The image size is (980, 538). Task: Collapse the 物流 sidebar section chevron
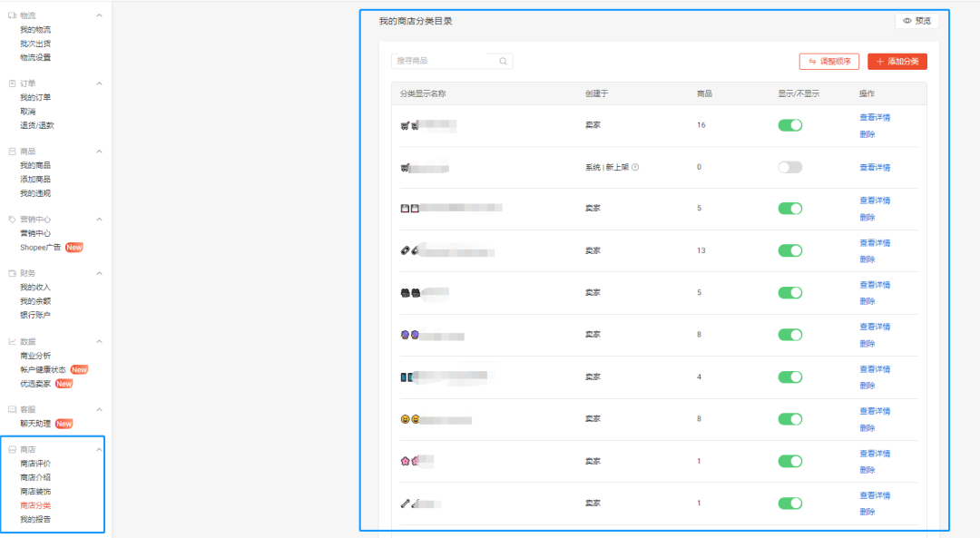pyautogui.click(x=99, y=15)
